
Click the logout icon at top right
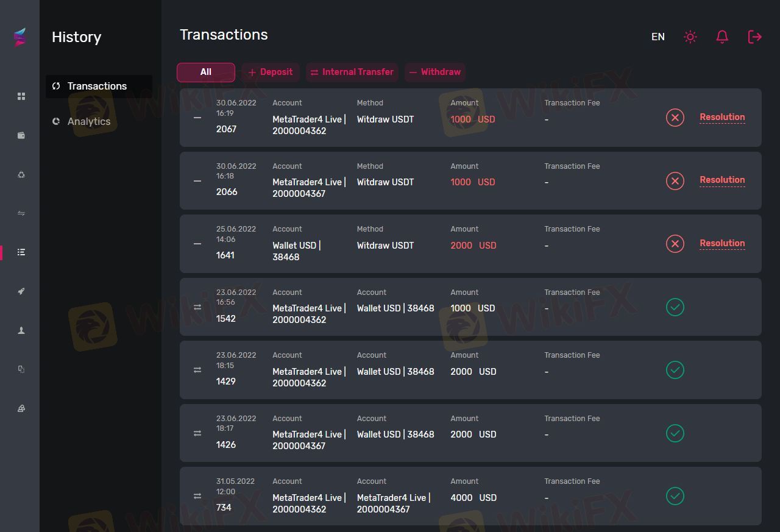[754, 37]
